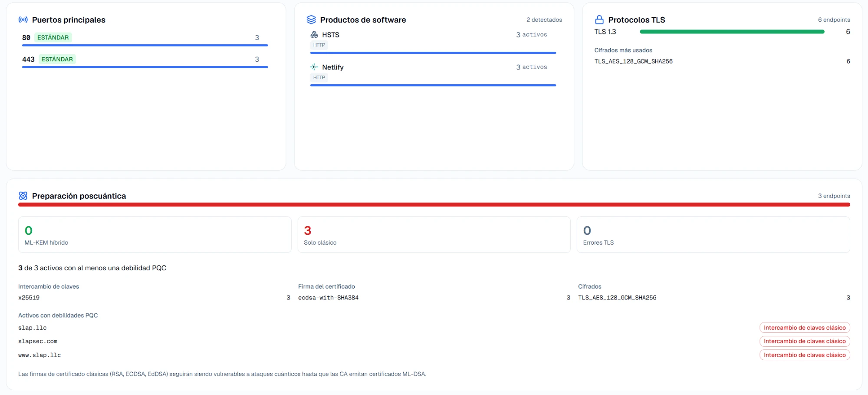Click the slapsec.com asset name

pyautogui.click(x=38, y=342)
